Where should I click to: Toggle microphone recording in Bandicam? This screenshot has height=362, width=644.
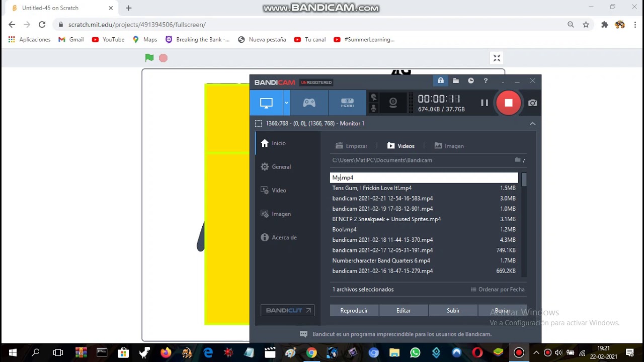373,108
